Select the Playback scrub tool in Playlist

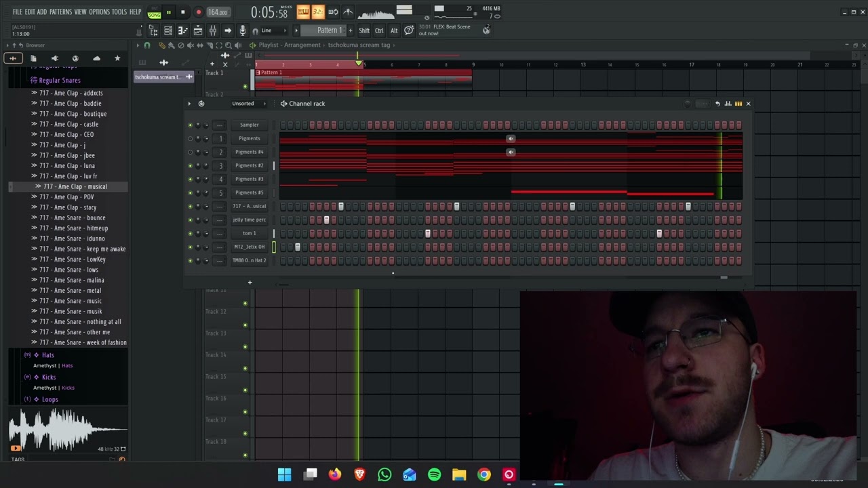click(238, 45)
